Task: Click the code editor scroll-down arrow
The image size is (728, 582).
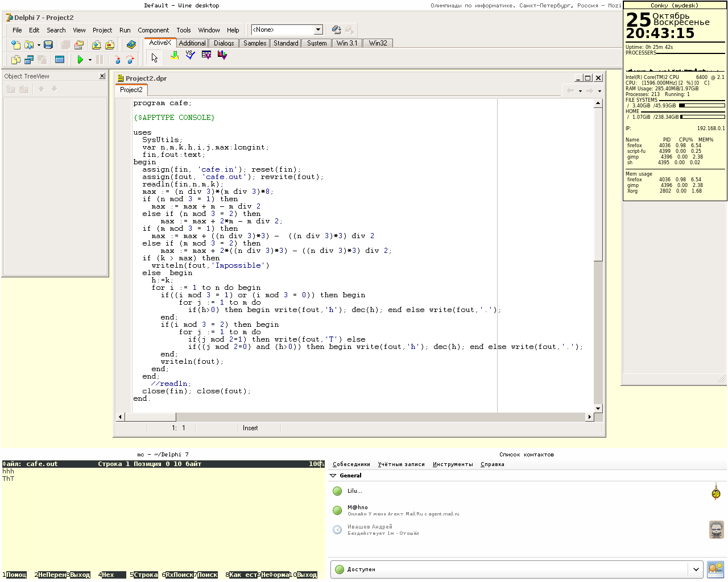Action: [x=598, y=408]
